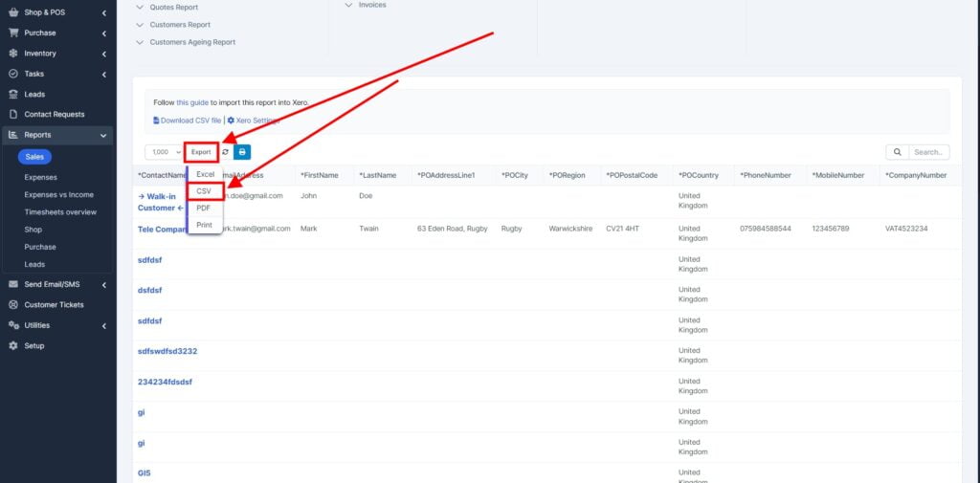The image size is (980, 483).
Task: Open the Sales reports submenu item
Action: click(x=34, y=157)
